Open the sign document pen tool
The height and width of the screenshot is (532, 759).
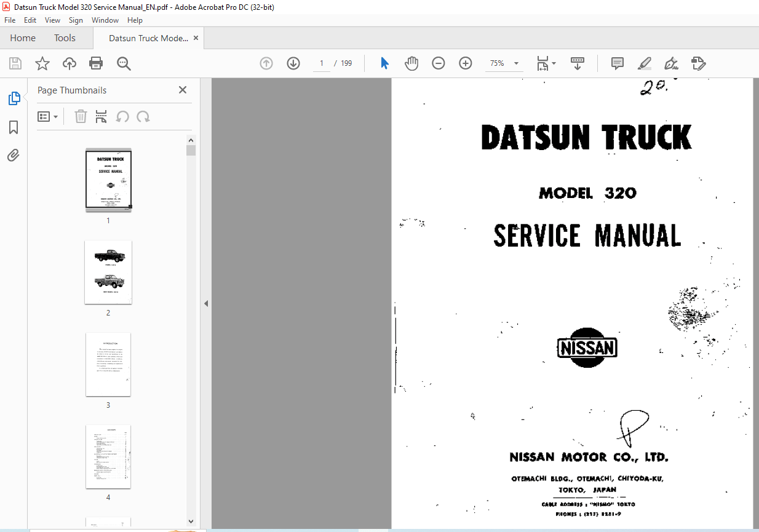click(671, 63)
